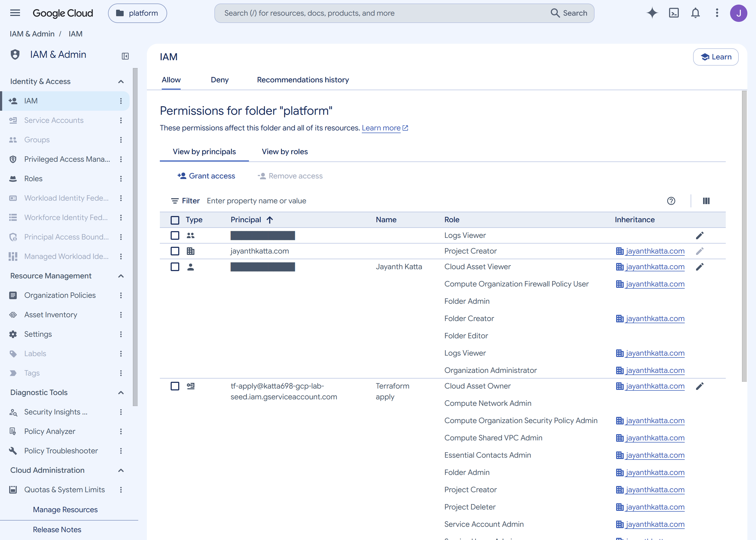
Task: Check the Logs Viewer group row checkbox
Action: 175,235
